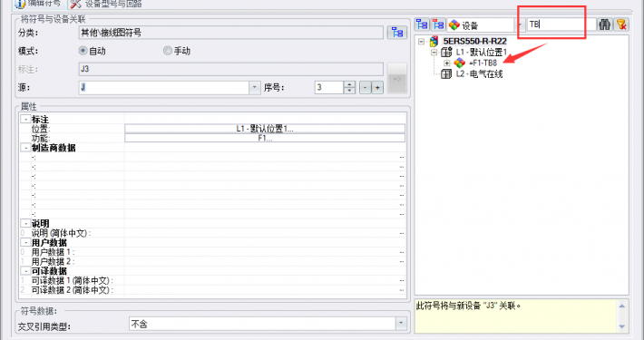
Task: Expand the =F1-TB8 tree node
Action: coord(447,63)
